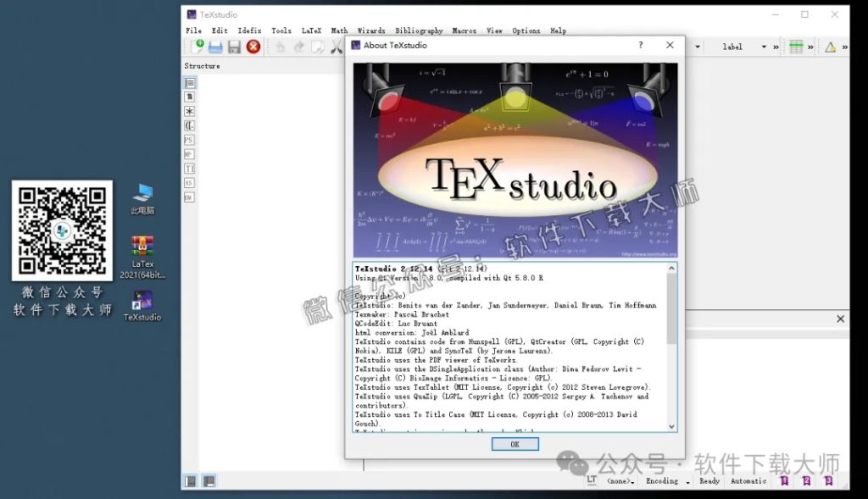Toggle the bottom panel button in status bar
This screenshot has width=868, height=499.
click(x=208, y=481)
